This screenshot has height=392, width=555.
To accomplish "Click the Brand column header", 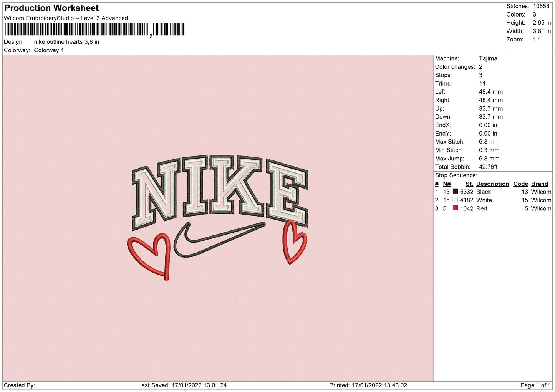I will pyautogui.click(x=540, y=184).
